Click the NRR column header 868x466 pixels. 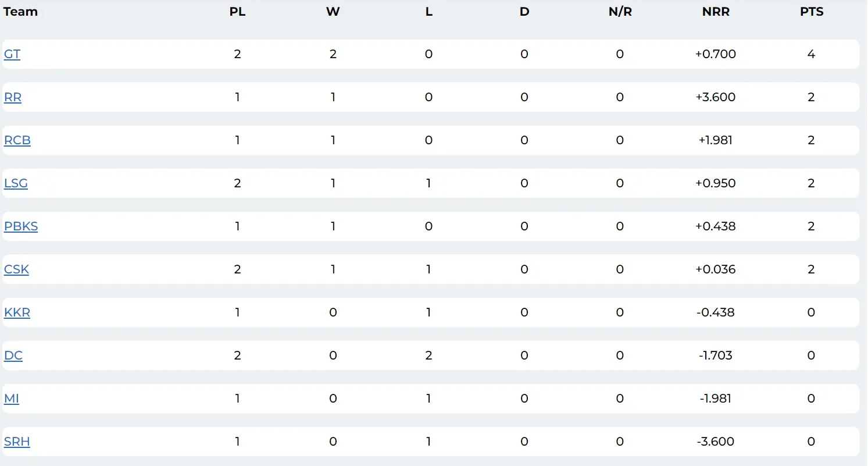716,12
